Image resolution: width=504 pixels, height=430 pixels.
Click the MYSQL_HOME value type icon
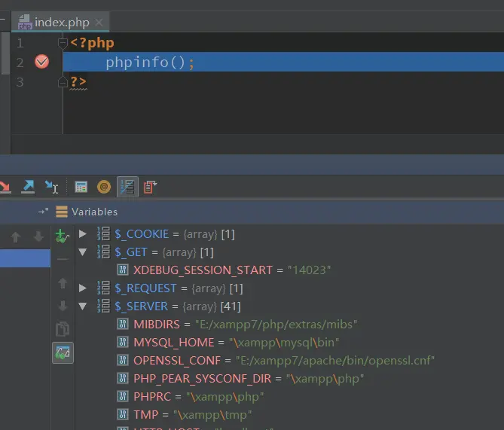[123, 342]
